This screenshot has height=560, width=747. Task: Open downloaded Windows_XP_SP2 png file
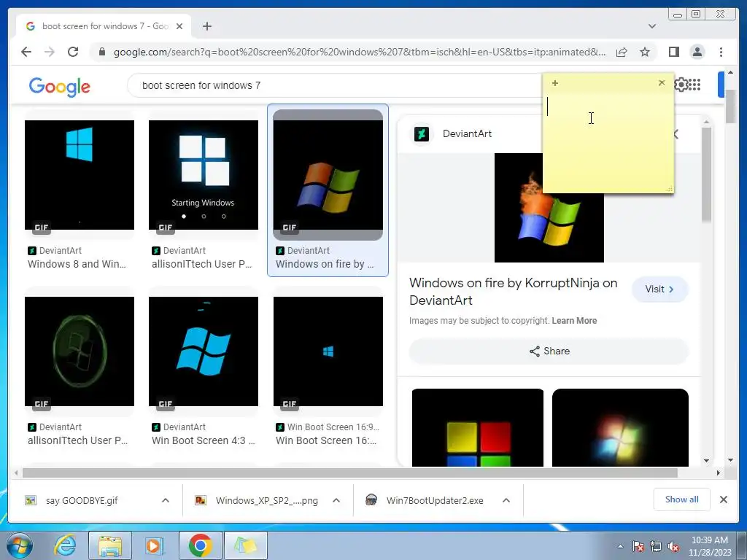266,500
